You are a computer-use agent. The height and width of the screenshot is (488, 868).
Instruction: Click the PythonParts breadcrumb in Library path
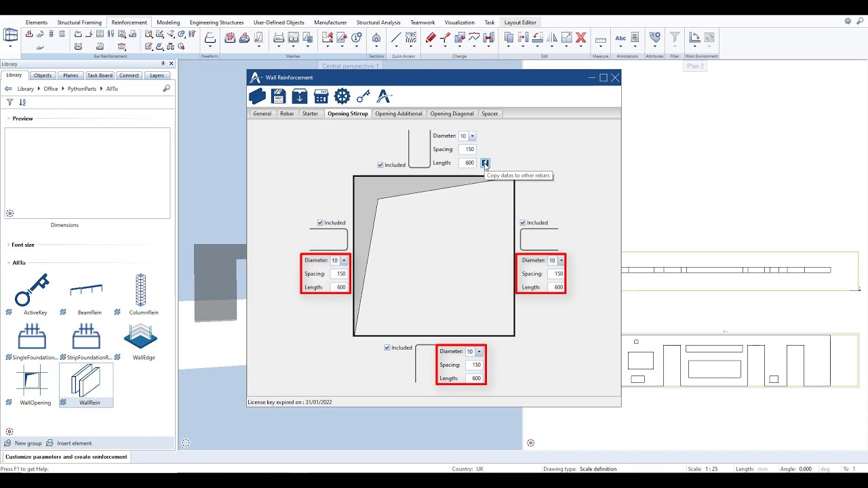[82, 89]
